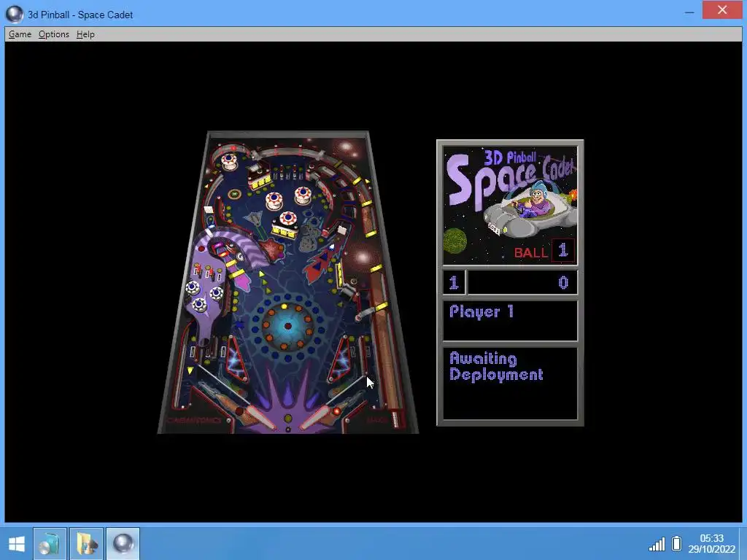Click the score display showing 0
The image size is (747, 560).
(522, 282)
